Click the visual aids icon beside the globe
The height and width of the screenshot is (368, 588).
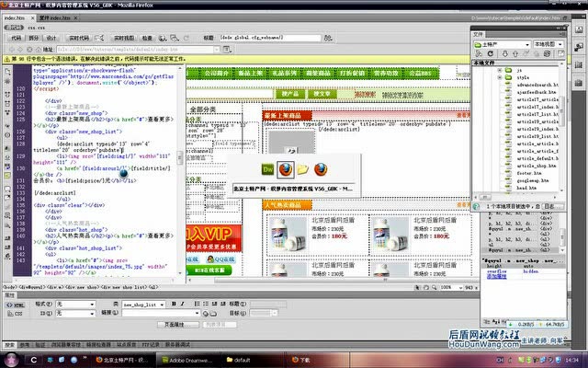175,38
